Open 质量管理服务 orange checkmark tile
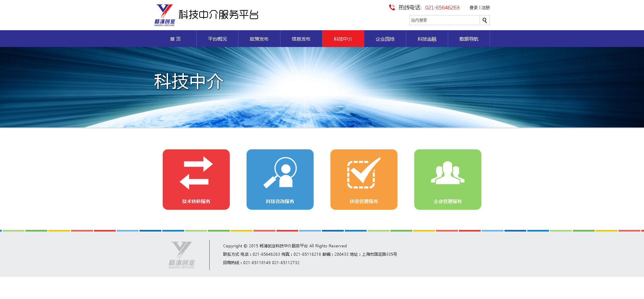 (x=364, y=179)
